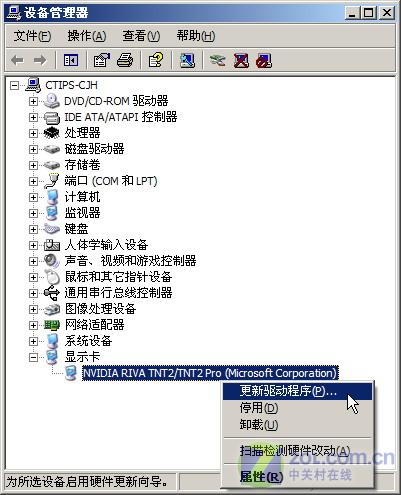Open the Properties toolbar icon

[x=101, y=60]
